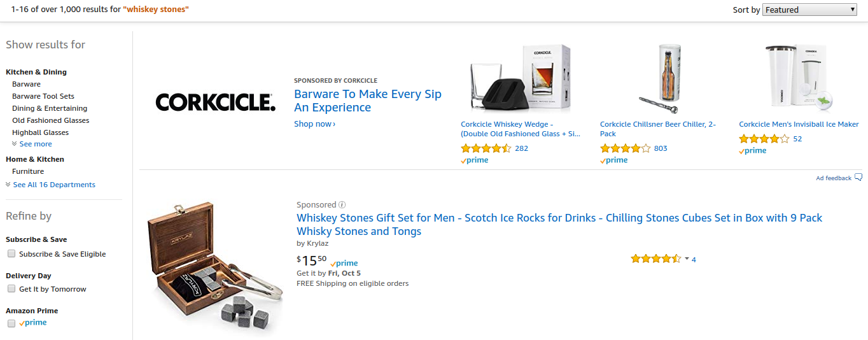868x340 pixels.
Task: Click the Prime logo under Amazon Prime filter
Action: [33, 323]
